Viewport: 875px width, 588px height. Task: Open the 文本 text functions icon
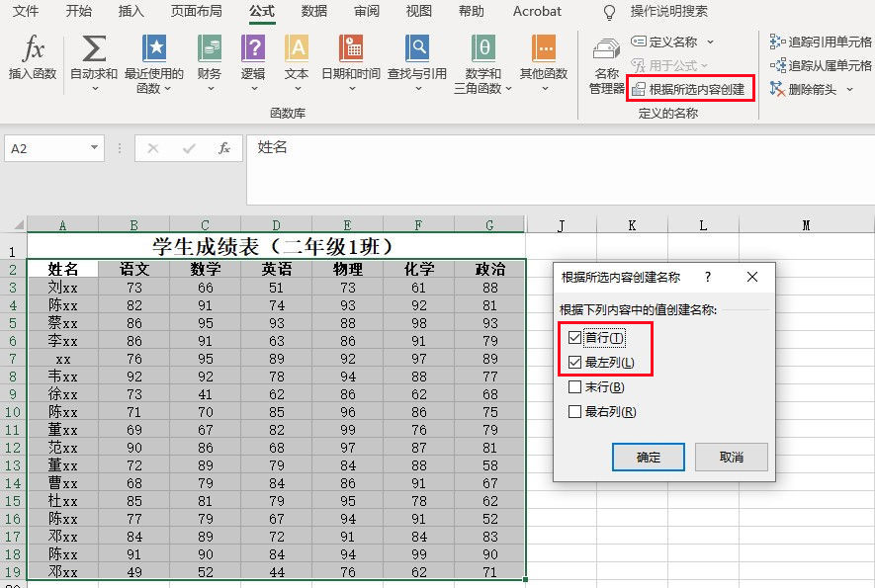tap(297, 48)
